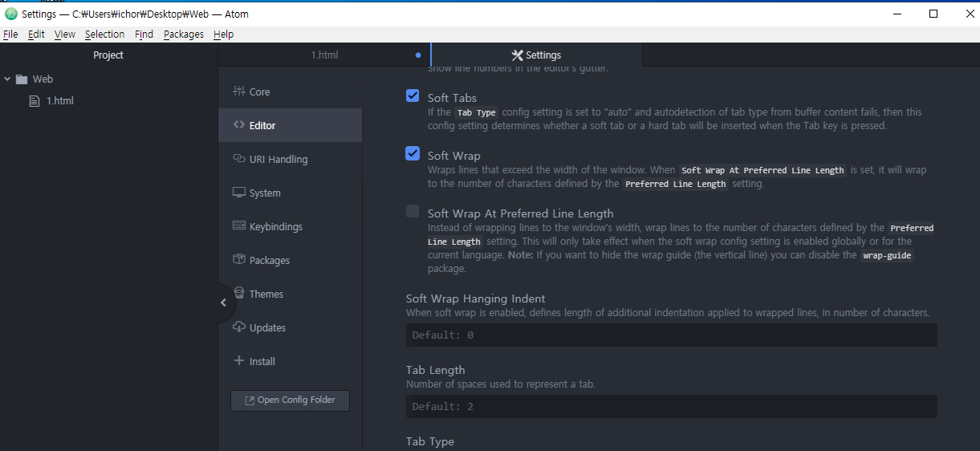Select the Settings tab
Screen dimensions: 980x451
536,55
